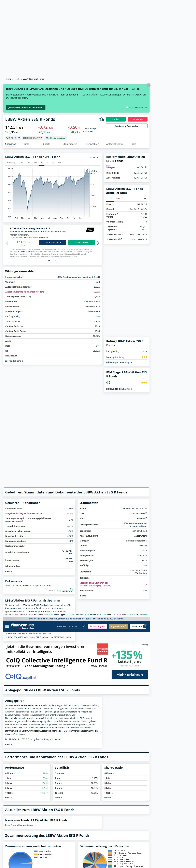The image size is (196, 868).
Task: Expand Vola 1 J '(mehr)' link
Action: tap(16, 321)
